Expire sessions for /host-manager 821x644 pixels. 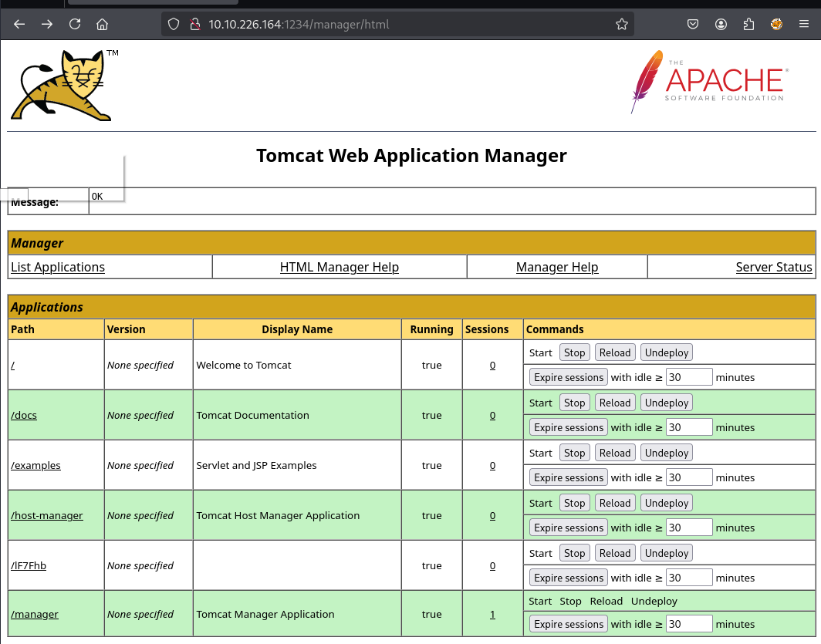(569, 528)
